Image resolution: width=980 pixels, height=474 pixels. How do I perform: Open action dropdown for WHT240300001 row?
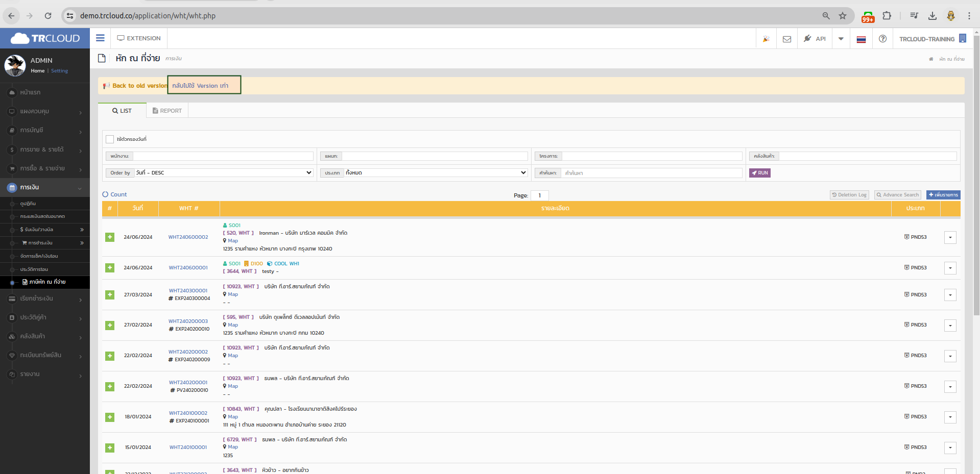950,295
